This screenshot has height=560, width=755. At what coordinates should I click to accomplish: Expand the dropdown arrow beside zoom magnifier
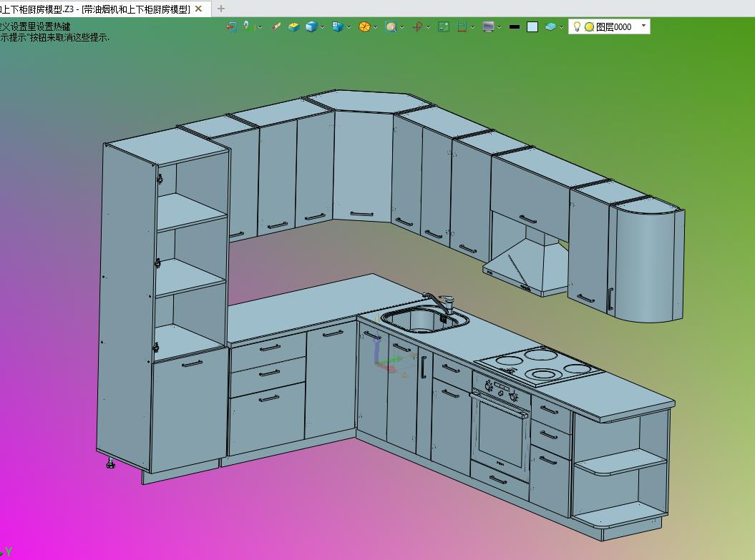point(402,27)
